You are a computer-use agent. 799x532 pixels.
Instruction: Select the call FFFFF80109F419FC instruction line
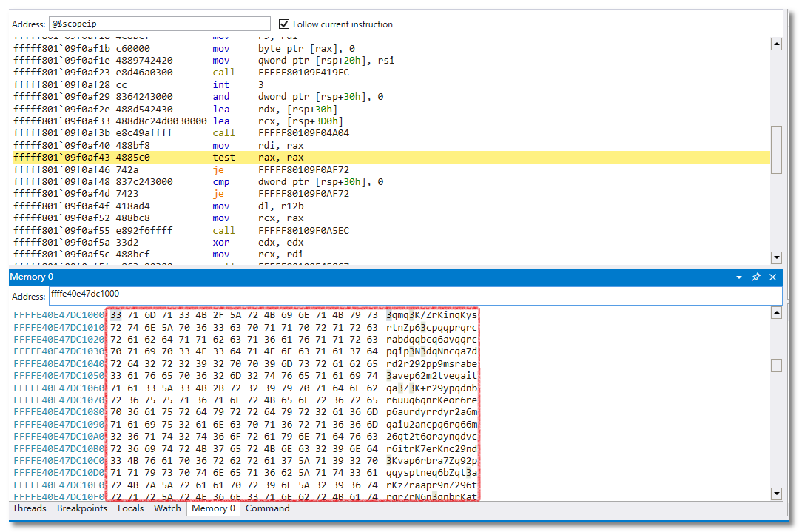coord(222,73)
